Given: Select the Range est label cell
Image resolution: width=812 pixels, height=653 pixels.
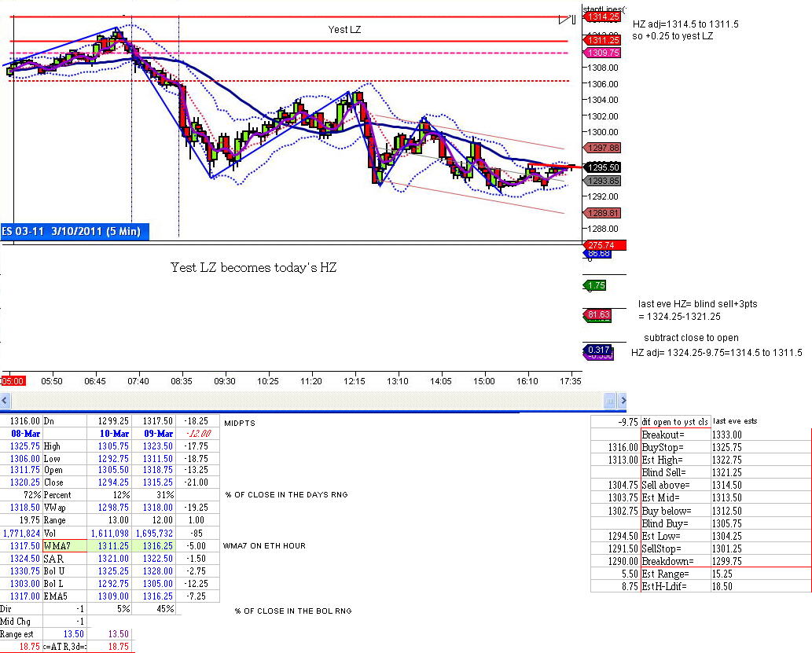Looking at the screenshot, I should [21, 634].
